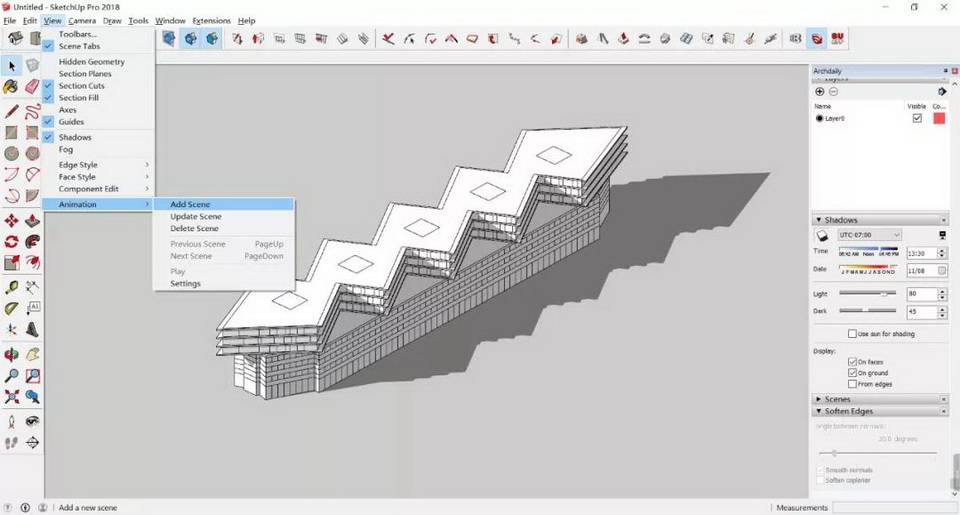
Task: Open animation Settings entry
Action: pos(185,283)
